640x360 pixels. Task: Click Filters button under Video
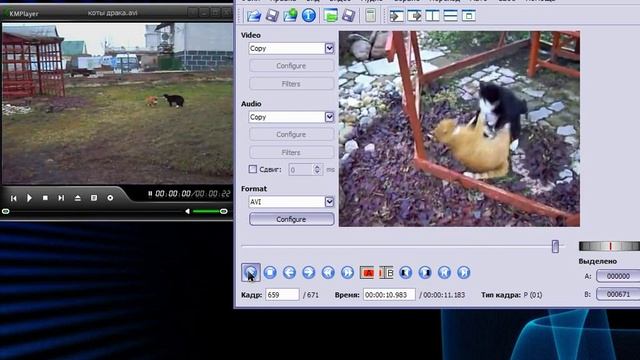[x=291, y=84]
